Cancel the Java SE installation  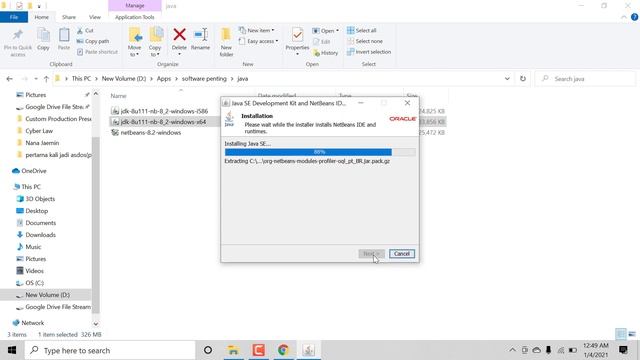tap(402, 253)
